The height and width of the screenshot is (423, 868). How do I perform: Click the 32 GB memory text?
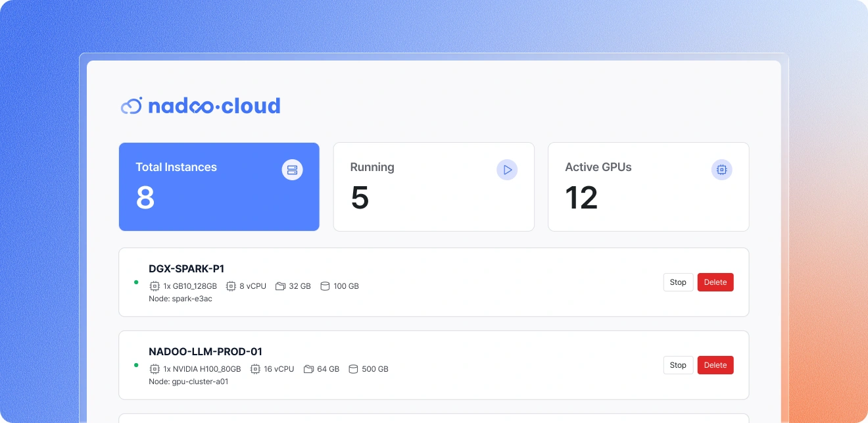pos(300,286)
